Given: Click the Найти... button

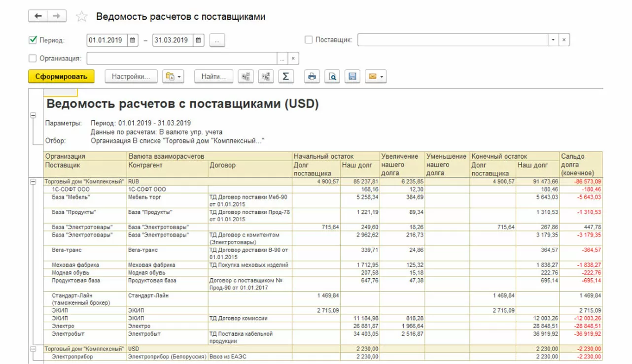Looking at the screenshot, I should [x=213, y=76].
